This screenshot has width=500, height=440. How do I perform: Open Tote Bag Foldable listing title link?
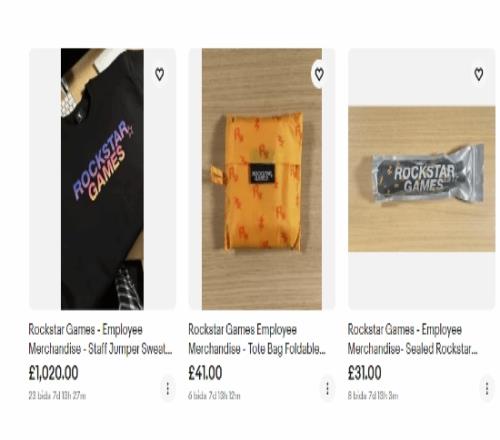(257, 339)
